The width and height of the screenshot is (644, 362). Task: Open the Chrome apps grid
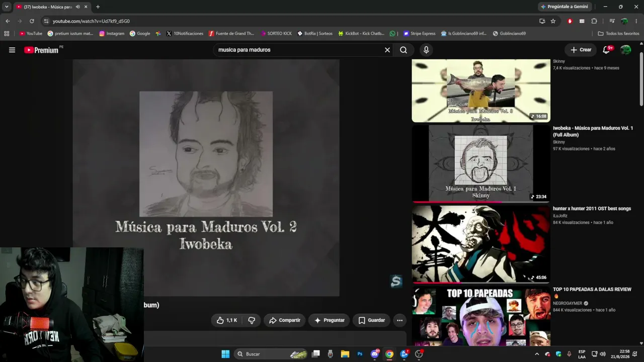pyautogui.click(x=7, y=34)
